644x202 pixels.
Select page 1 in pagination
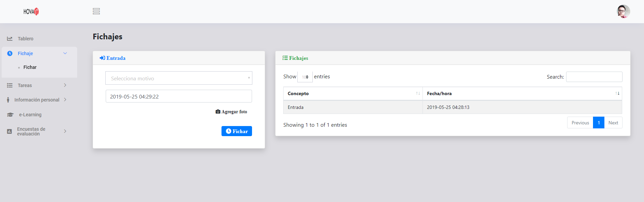[x=599, y=123]
